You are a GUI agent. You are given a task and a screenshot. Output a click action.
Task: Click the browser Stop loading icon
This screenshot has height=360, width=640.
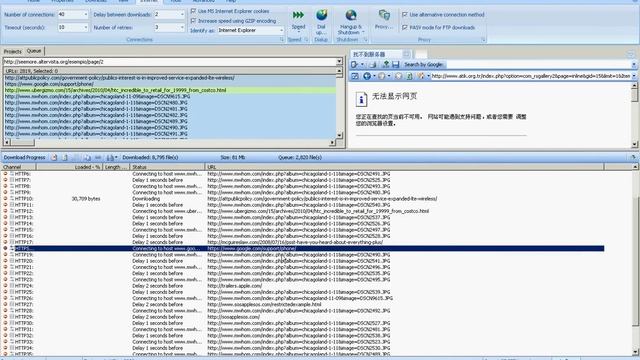[398, 76]
